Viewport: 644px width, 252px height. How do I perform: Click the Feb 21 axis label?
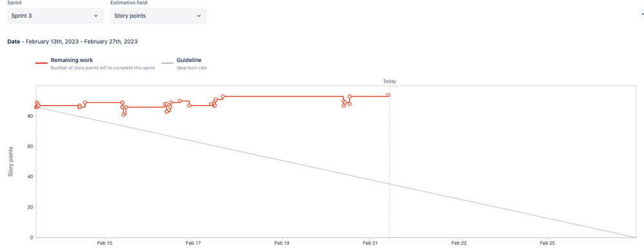pos(370,244)
